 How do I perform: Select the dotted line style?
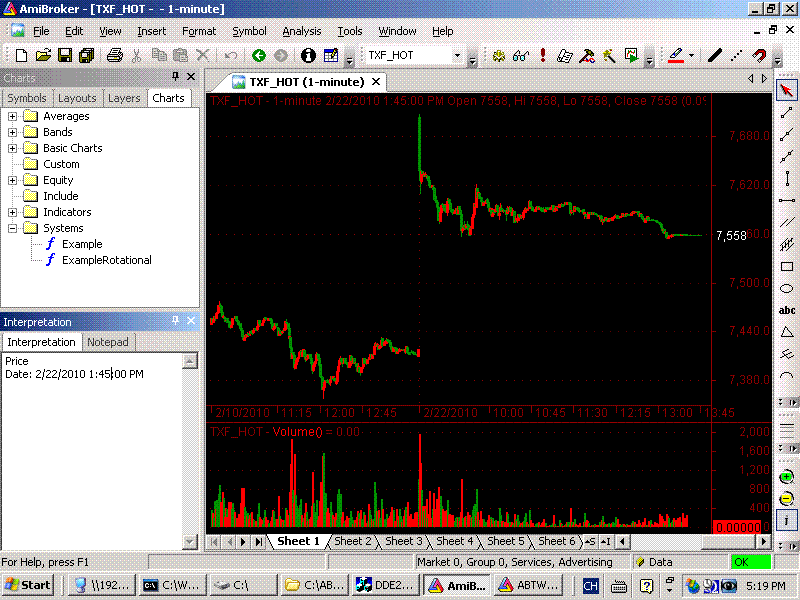(736, 55)
